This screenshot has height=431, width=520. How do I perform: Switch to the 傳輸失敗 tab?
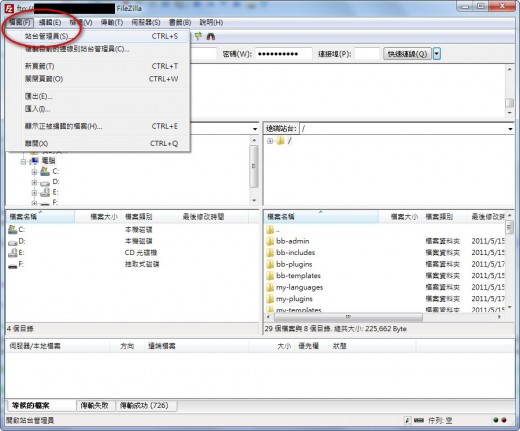95,406
